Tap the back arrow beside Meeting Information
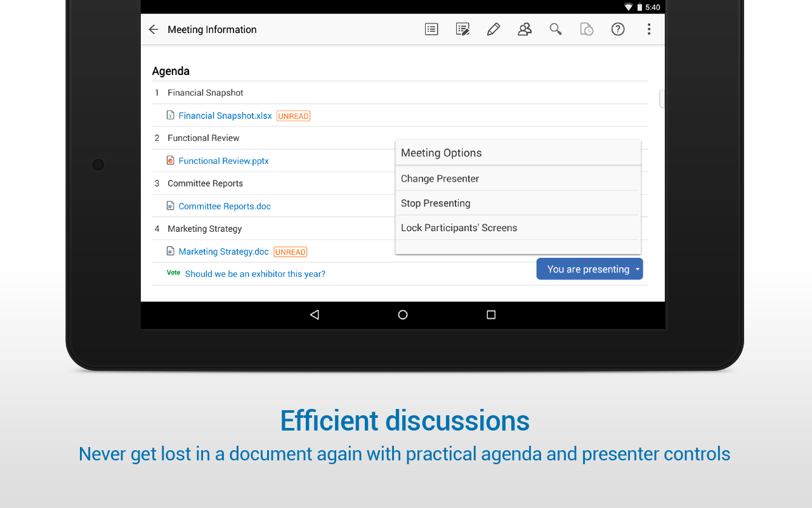Image resolution: width=812 pixels, height=508 pixels. pos(154,29)
